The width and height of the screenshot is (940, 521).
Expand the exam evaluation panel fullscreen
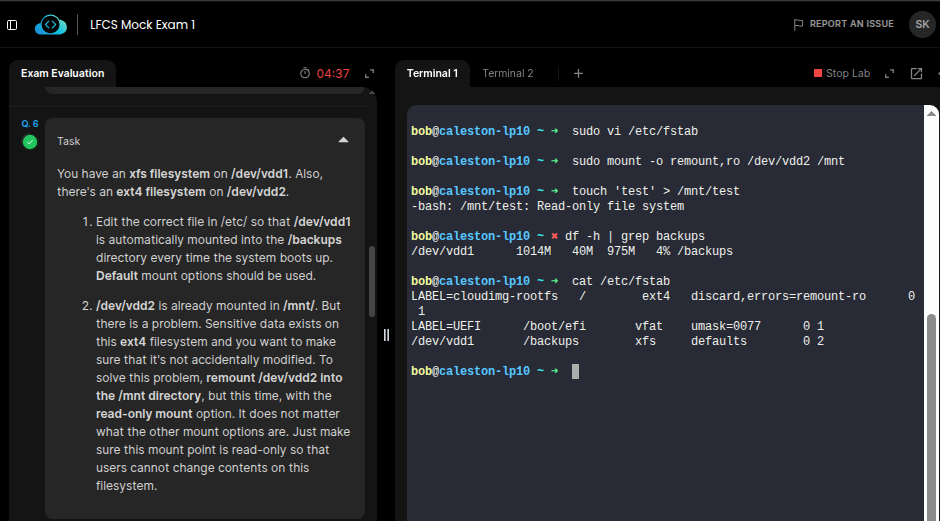tap(369, 73)
